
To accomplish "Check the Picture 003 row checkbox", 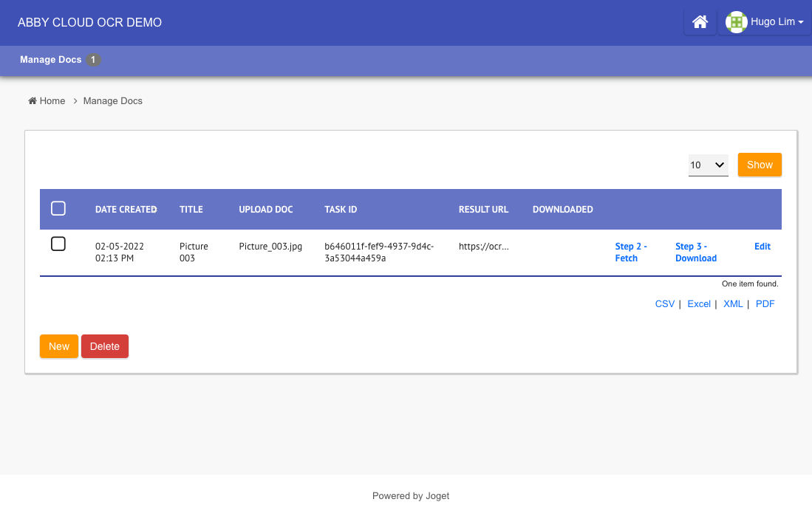I will tap(58, 244).
